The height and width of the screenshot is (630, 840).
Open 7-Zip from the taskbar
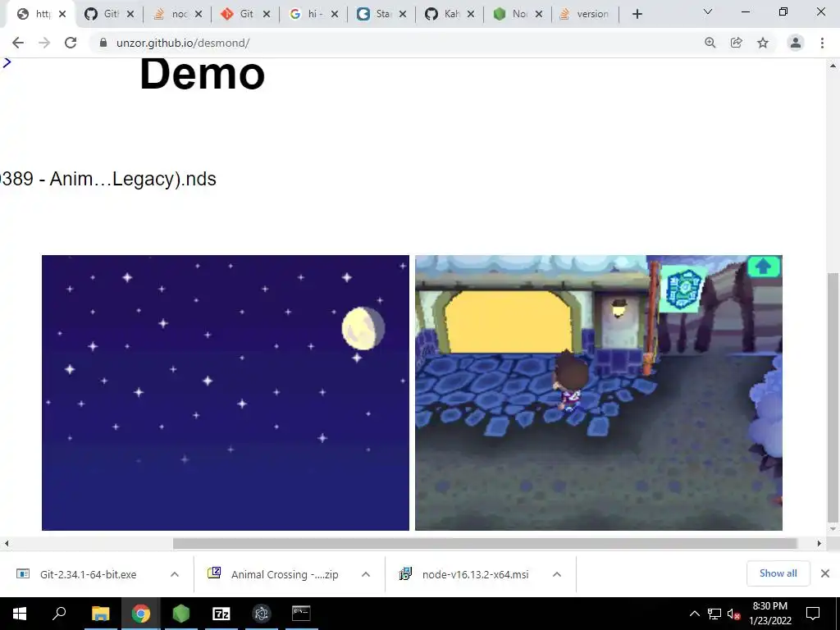click(221, 614)
